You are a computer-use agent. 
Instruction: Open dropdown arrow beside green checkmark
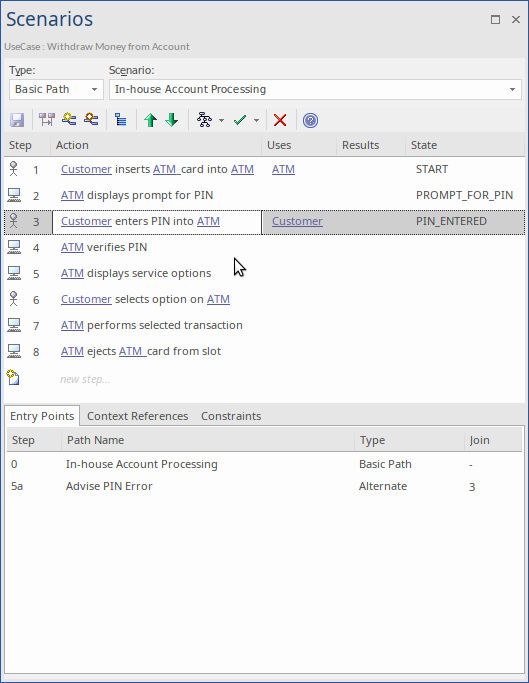point(256,120)
